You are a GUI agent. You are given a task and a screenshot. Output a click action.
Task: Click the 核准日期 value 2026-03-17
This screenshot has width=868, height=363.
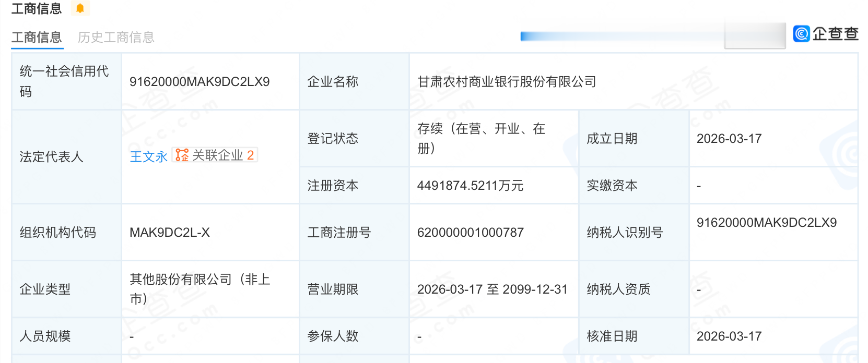point(729,336)
